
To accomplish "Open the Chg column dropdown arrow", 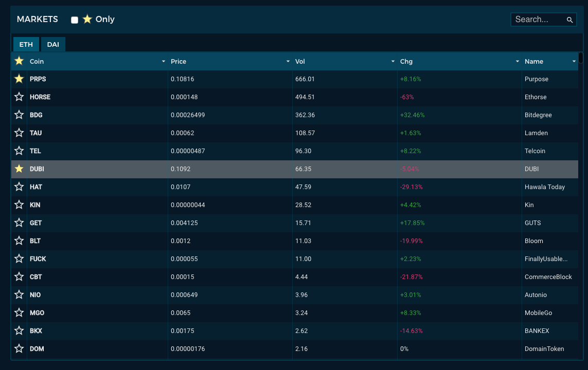I will click(518, 62).
